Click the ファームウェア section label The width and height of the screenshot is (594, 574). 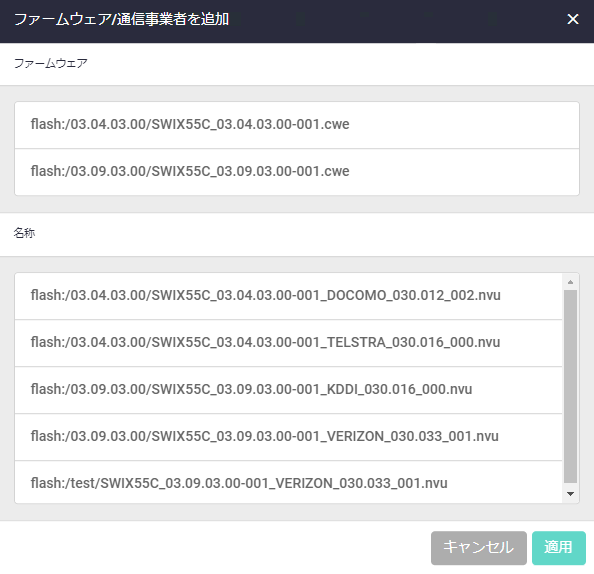51,63
